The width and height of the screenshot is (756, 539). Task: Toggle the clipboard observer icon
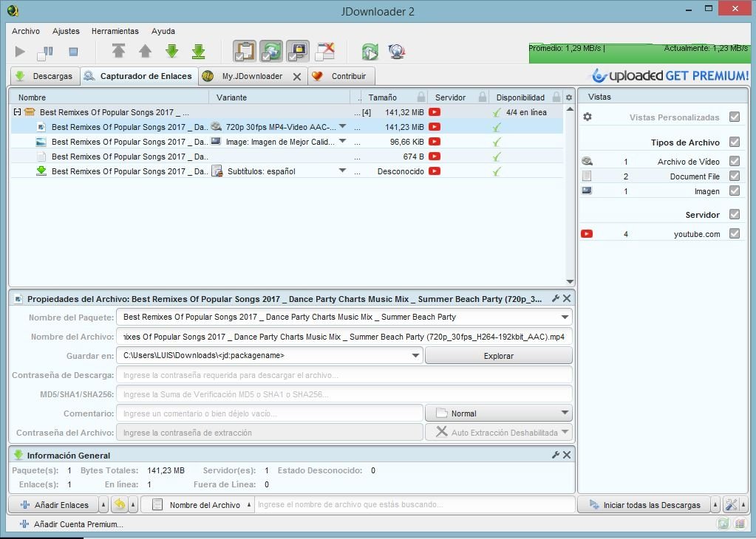point(245,51)
